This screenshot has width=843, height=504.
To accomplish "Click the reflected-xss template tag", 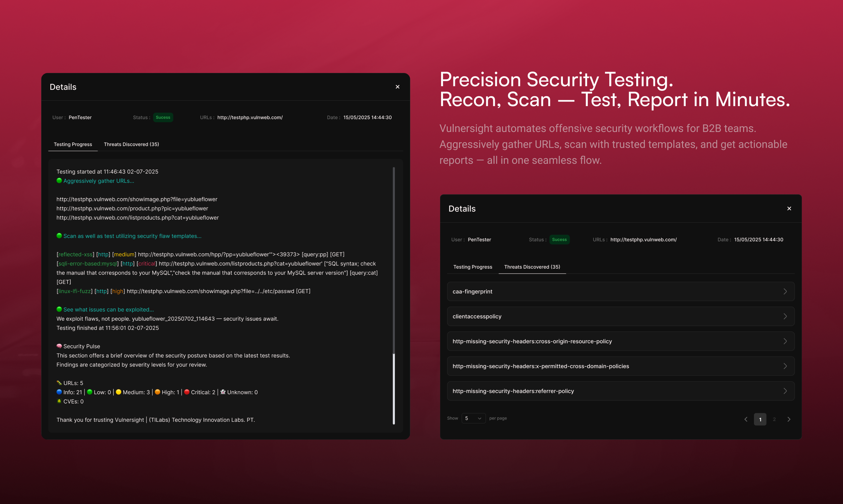I will coord(75,254).
